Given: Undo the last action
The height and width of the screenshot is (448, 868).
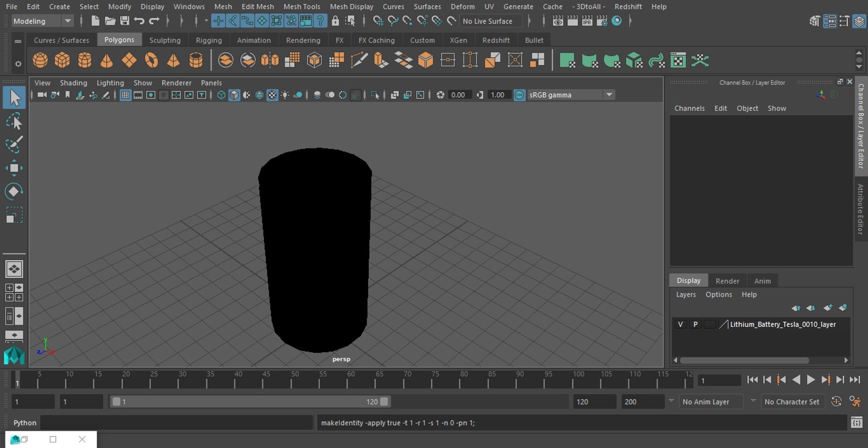Looking at the screenshot, I should [139, 21].
